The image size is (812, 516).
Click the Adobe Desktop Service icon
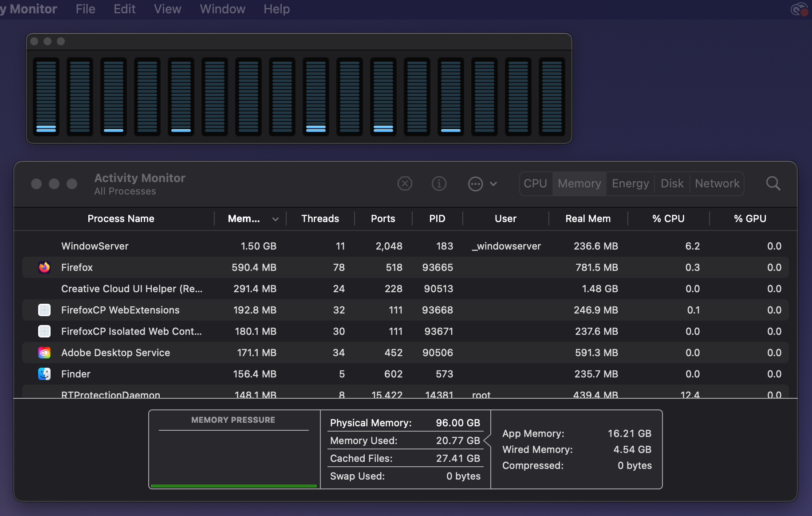click(44, 353)
